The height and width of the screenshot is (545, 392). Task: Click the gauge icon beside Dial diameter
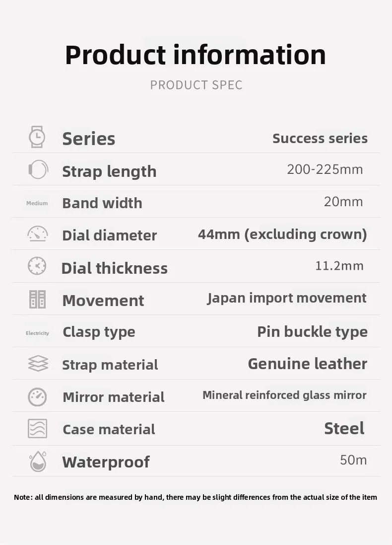38,234
